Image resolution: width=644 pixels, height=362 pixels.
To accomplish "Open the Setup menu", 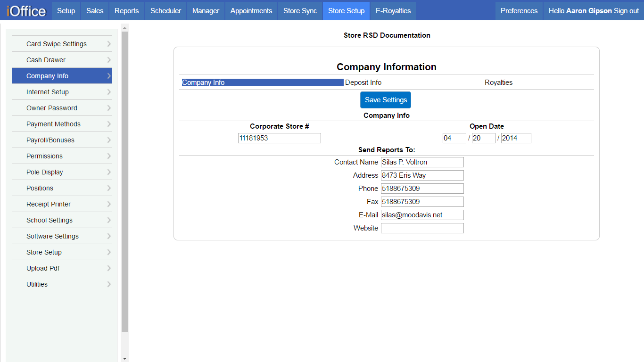I will 66,11.
